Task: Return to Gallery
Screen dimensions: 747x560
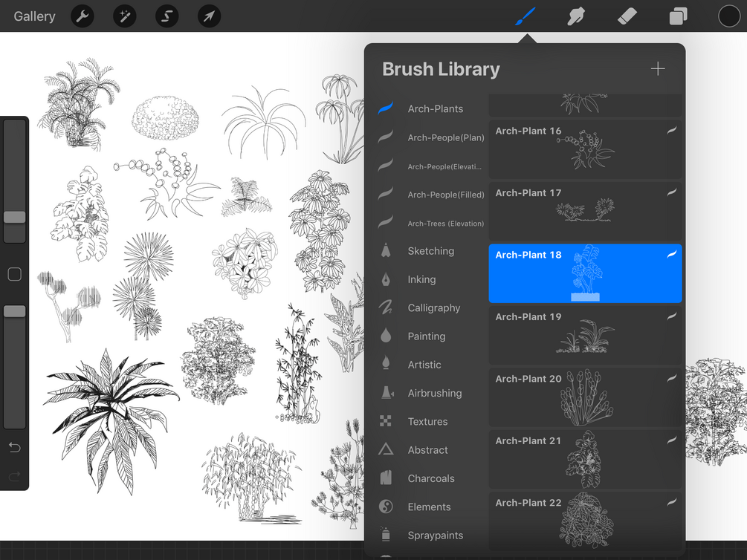Action: tap(34, 16)
